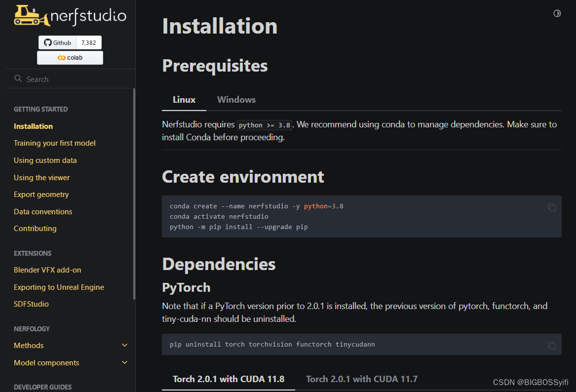Viewport: 576px width, 392px height.
Task: Click the Prerequisites heading
Action: point(215,66)
